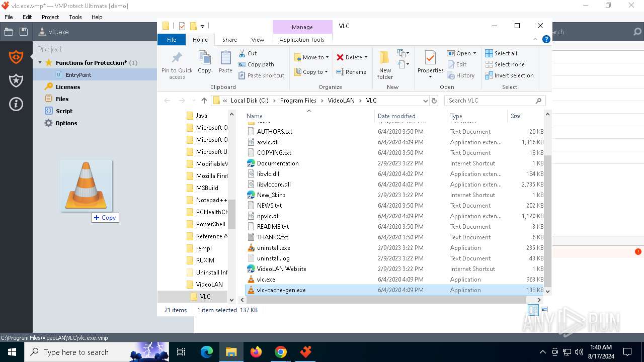
Task: Click Select none in ribbon
Action: pyautogui.click(x=505, y=64)
